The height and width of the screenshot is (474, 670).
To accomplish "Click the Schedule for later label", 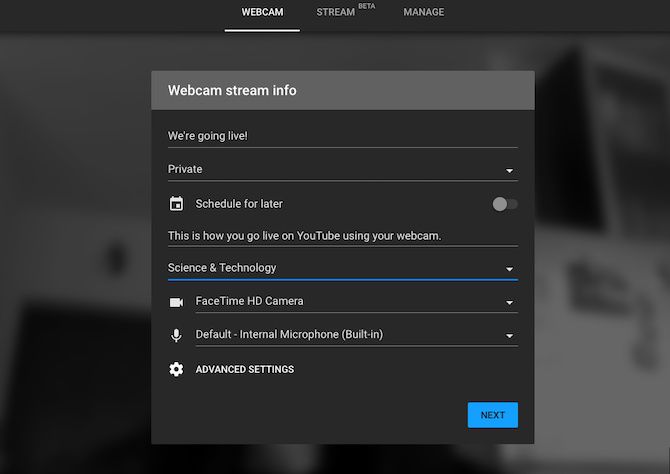I will (239, 204).
